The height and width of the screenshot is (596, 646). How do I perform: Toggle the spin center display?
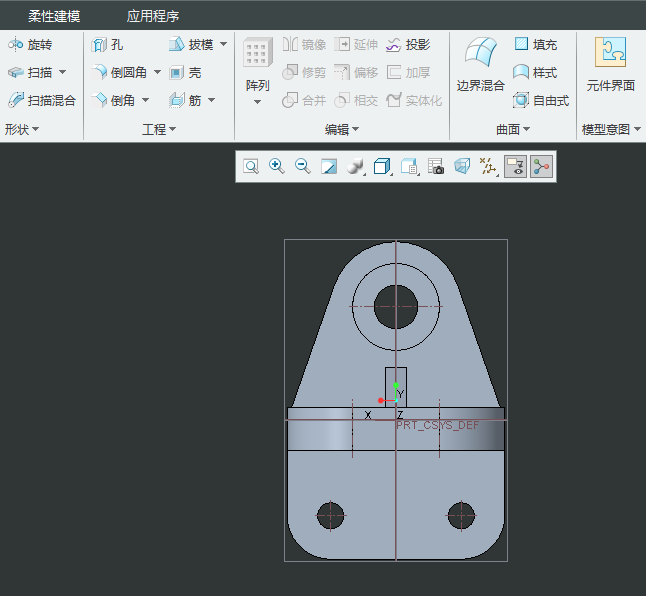pyautogui.click(x=541, y=166)
